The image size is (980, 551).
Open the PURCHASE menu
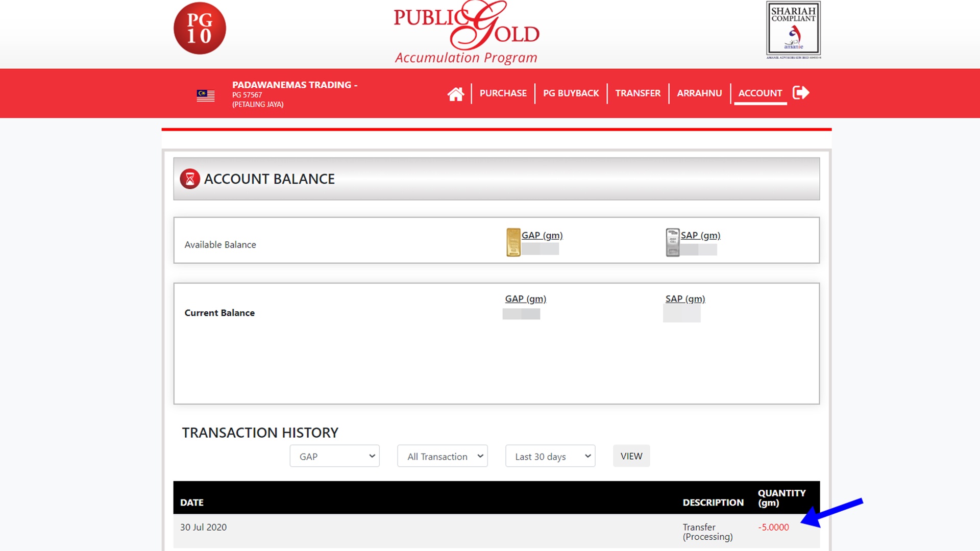(503, 93)
